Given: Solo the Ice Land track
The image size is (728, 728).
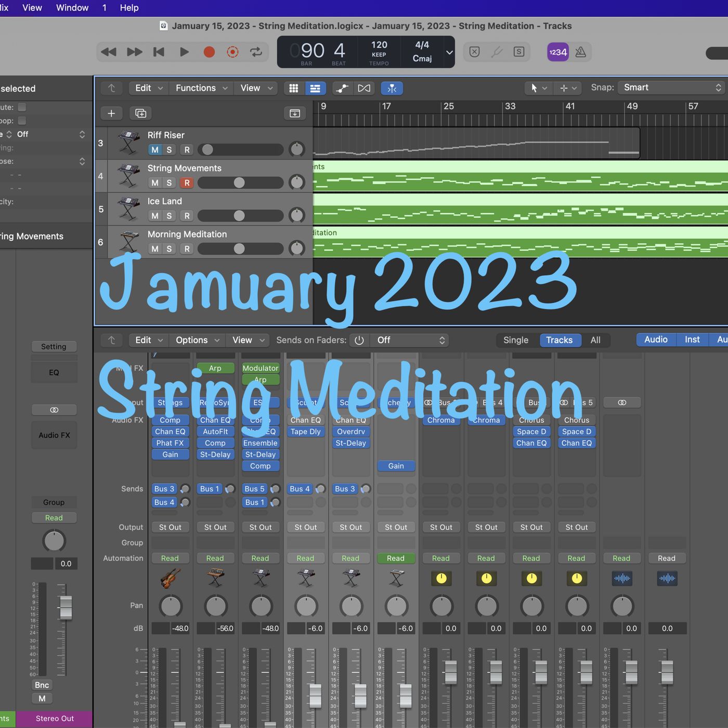Looking at the screenshot, I should click(x=169, y=216).
